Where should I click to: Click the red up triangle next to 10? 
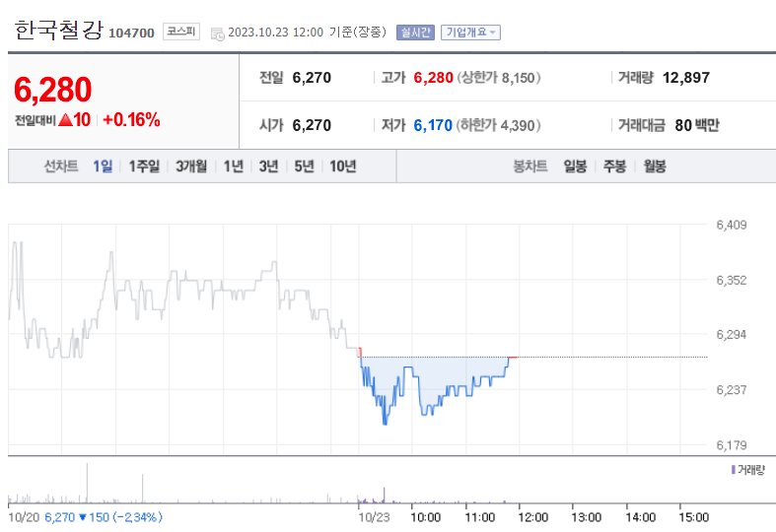[65, 119]
